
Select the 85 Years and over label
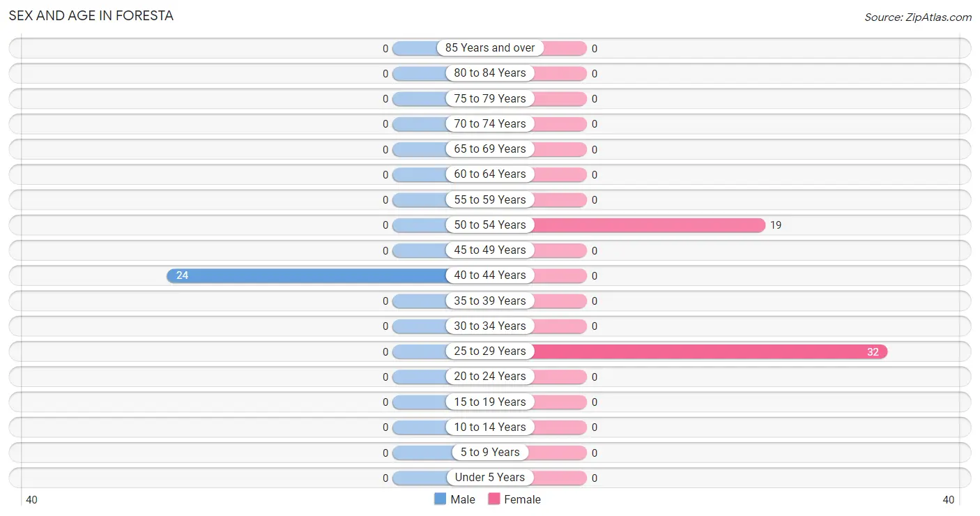tap(490, 48)
